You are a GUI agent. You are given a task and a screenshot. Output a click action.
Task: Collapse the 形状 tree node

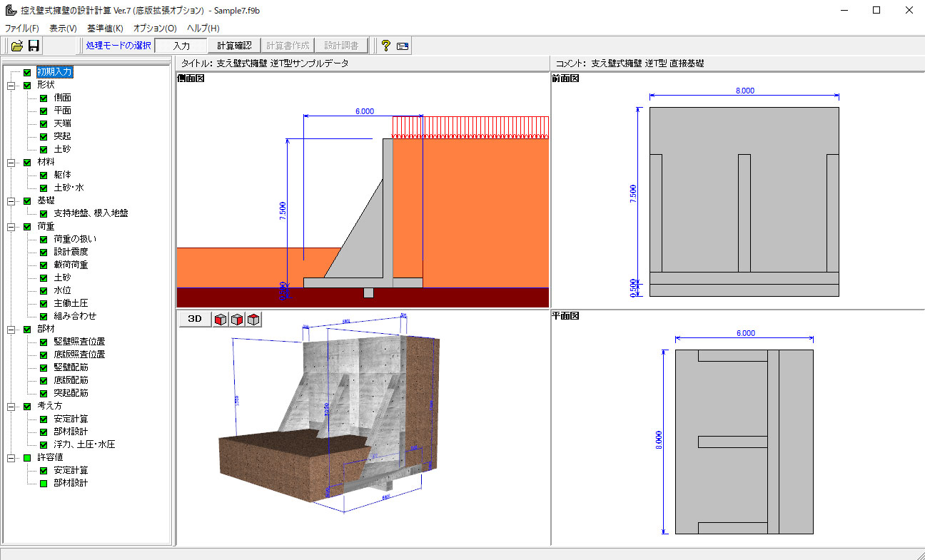click(11, 86)
